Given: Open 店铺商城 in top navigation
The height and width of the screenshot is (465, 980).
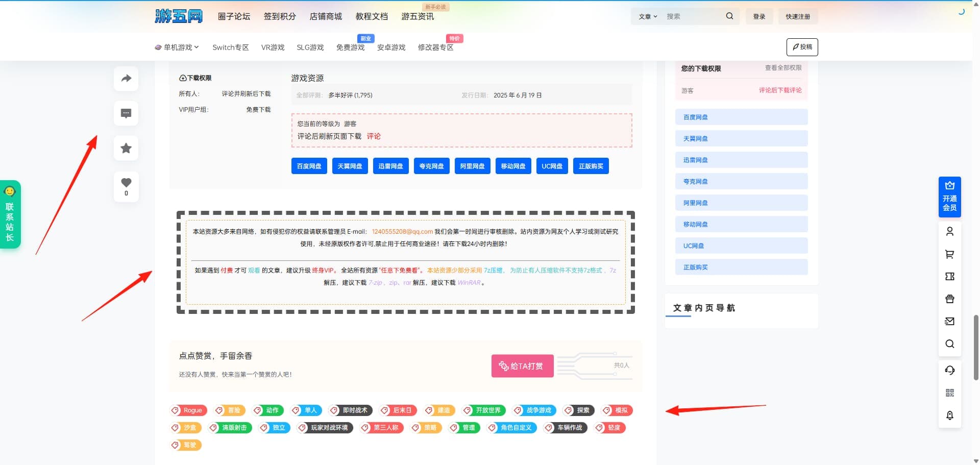Looking at the screenshot, I should tap(326, 16).
